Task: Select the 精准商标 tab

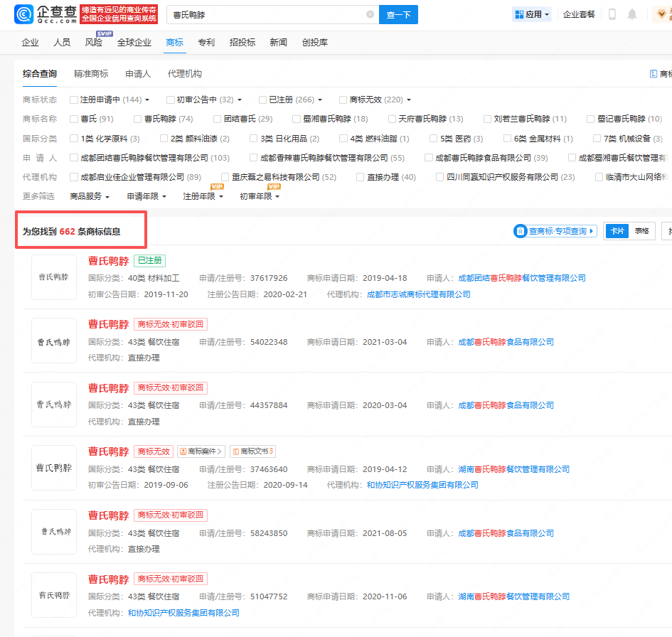Action: point(91,74)
